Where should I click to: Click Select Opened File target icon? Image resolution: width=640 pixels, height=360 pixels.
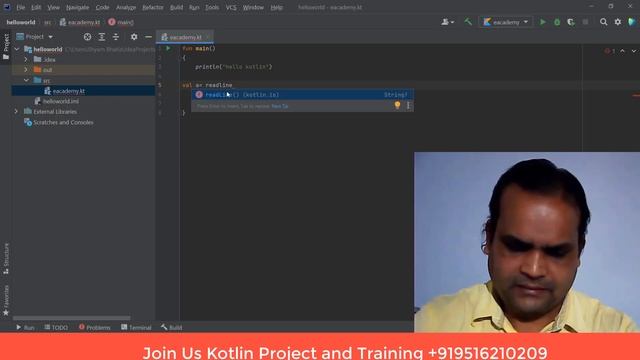coord(87,37)
